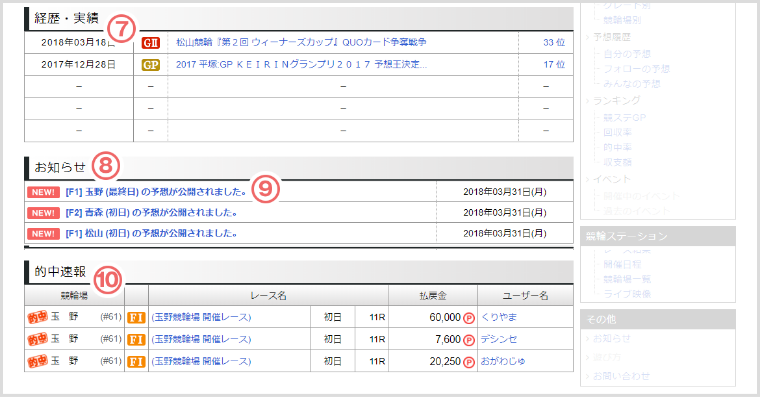Select 競輪場一覧 in sidebar
Screen dimensions: 760x397
click(x=627, y=279)
